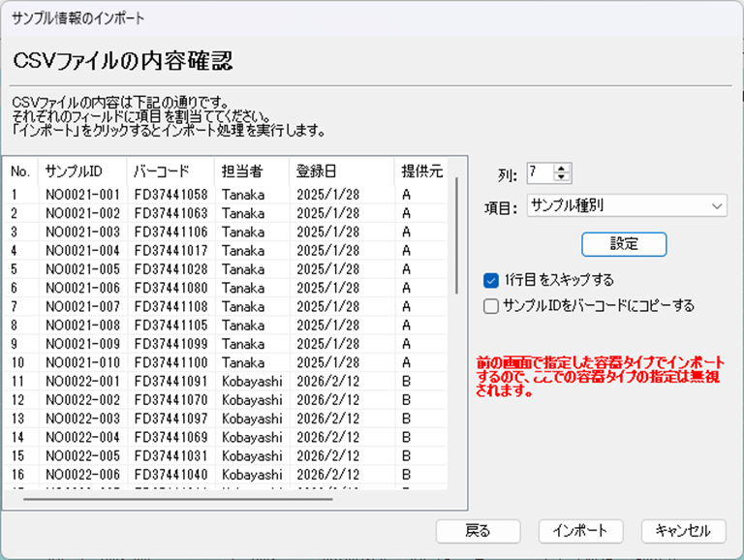Select the サンプルID column header
This screenshot has width=744, height=560.
click(80, 171)
